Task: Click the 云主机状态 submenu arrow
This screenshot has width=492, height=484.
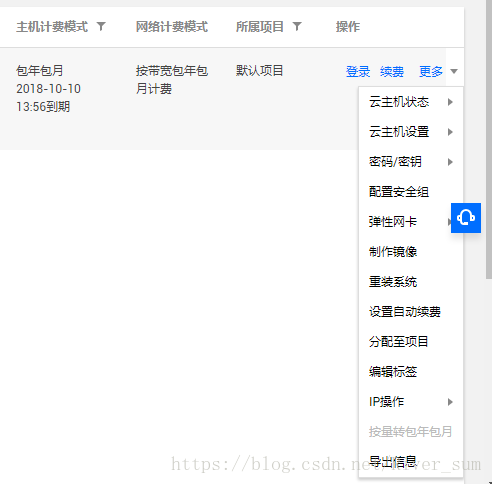Action: [450, 102]
